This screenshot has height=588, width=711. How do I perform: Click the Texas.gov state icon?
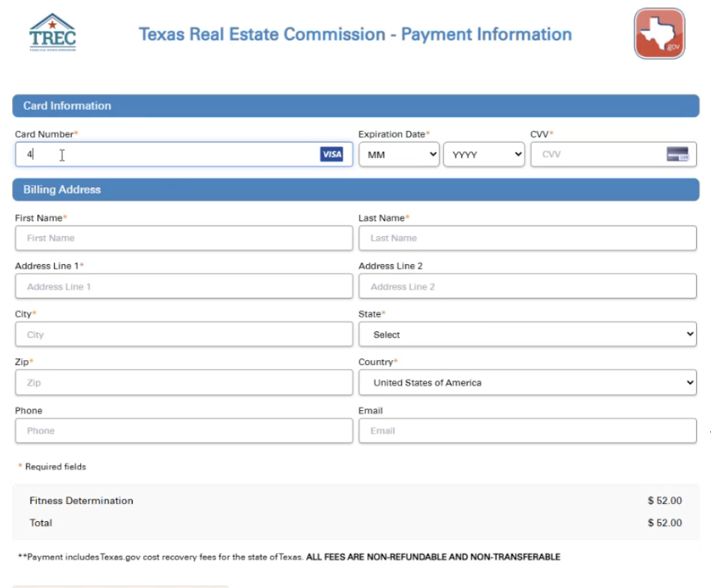point(659,34)
